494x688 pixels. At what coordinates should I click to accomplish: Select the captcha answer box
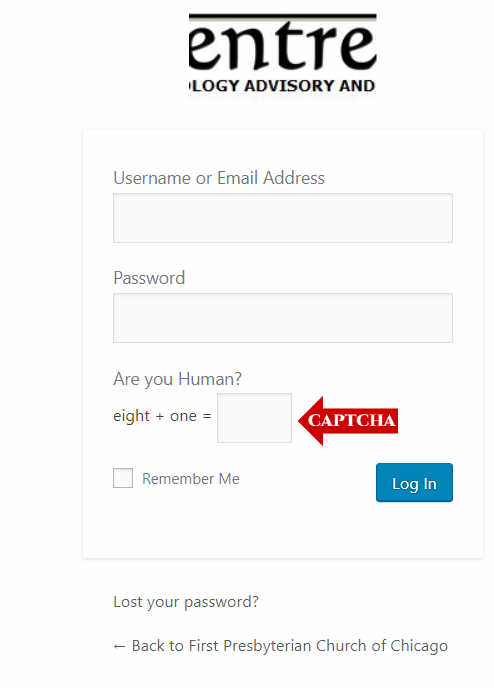254,418
